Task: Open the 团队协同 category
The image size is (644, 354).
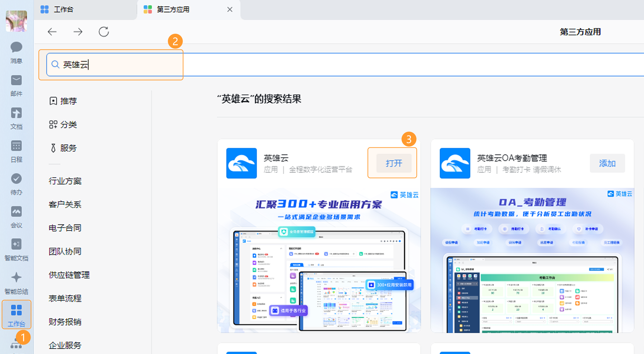Action: [65, 251]
